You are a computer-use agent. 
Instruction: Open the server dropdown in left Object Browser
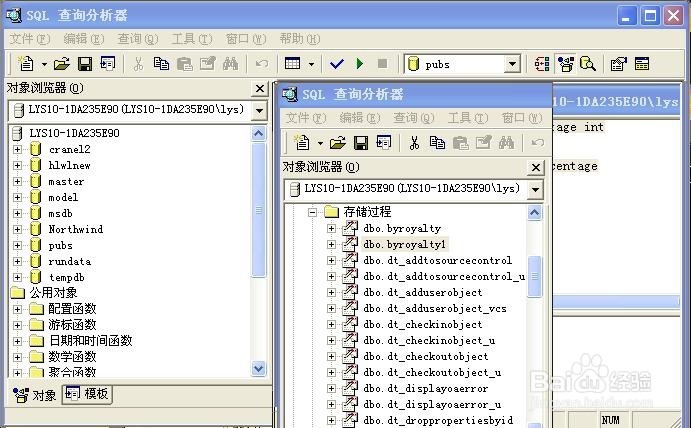(x=260, y=110)
